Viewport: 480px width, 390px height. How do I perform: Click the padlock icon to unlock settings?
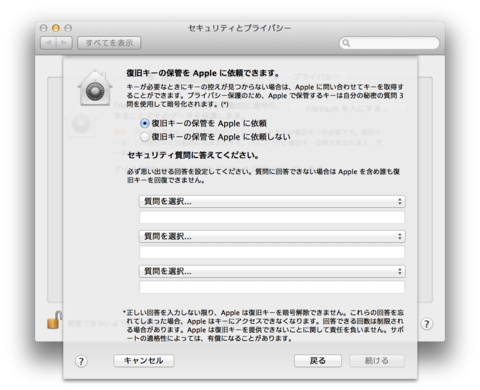point(54,320)
